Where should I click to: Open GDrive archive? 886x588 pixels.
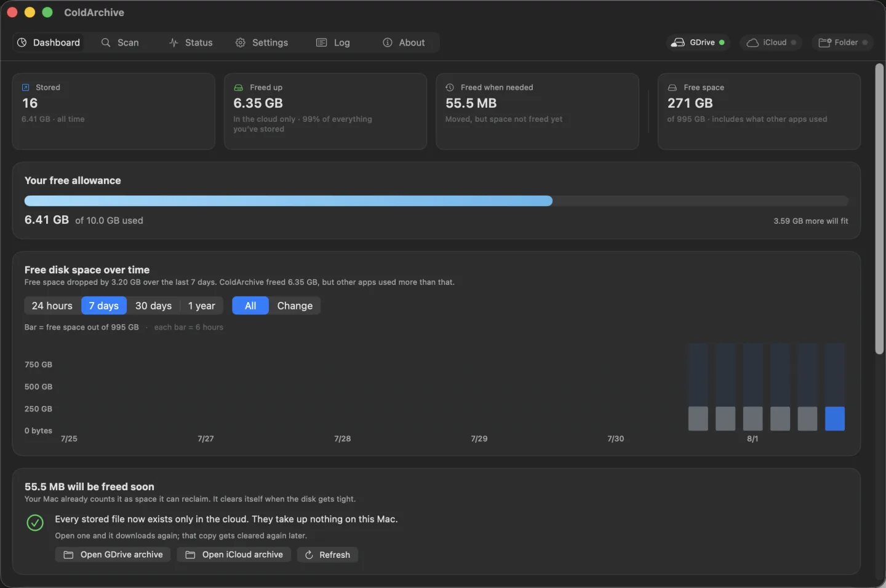tap(114, 555)
